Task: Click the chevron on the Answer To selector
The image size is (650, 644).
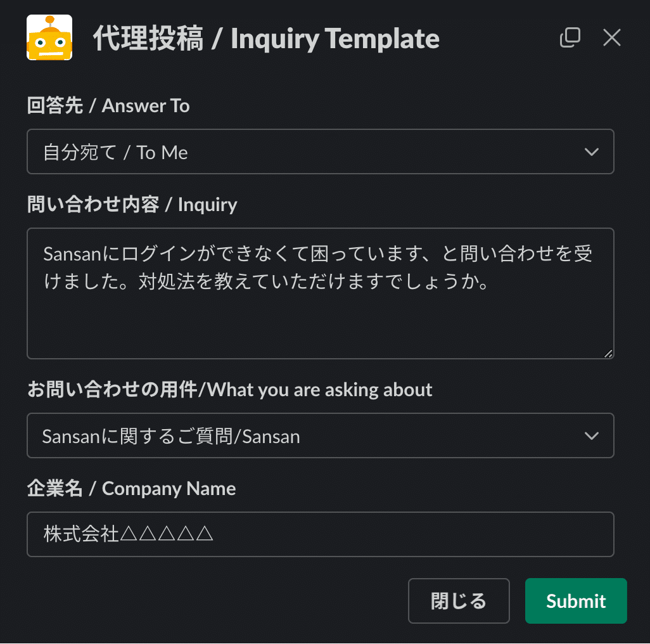Action: click(x=592, y=151)
